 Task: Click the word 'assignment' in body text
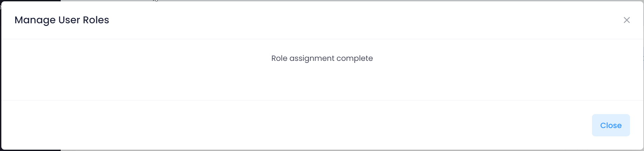click(x=312, y=58)
